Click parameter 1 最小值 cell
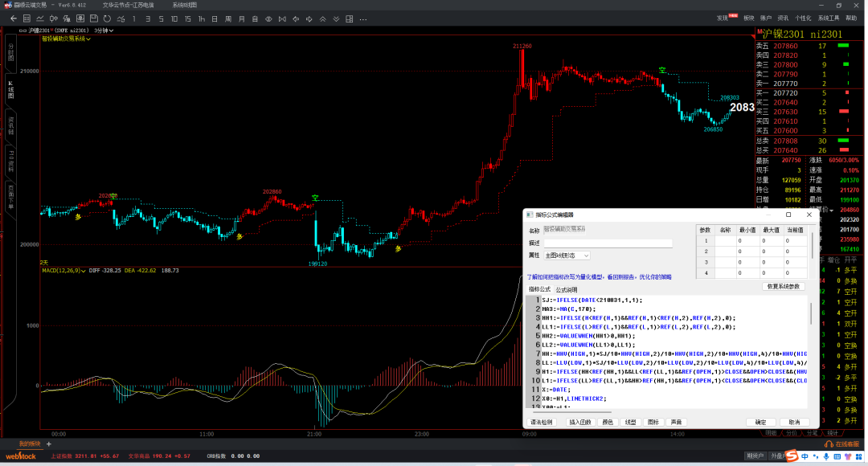 (748, 241)
